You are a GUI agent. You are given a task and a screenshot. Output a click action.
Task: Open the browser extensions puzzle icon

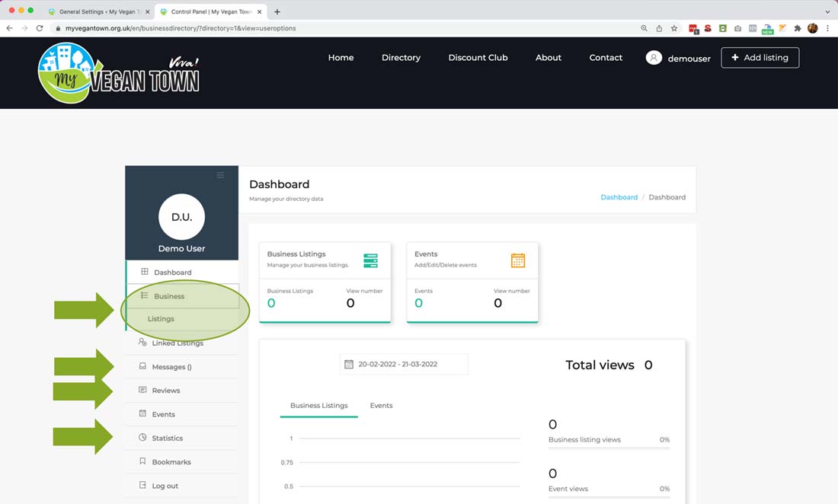click(798, 28)
